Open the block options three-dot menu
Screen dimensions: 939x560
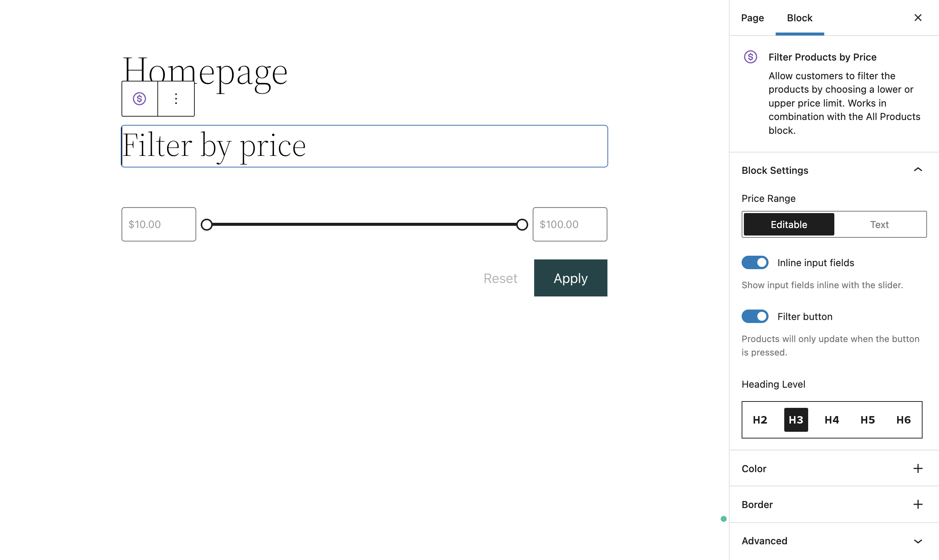point(176,99)
